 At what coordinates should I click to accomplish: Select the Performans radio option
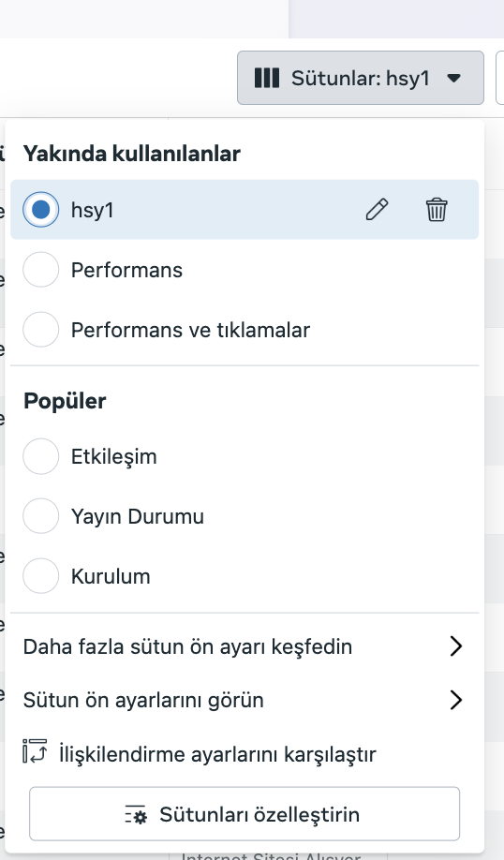pyautogui.click(x=40, y=269)
